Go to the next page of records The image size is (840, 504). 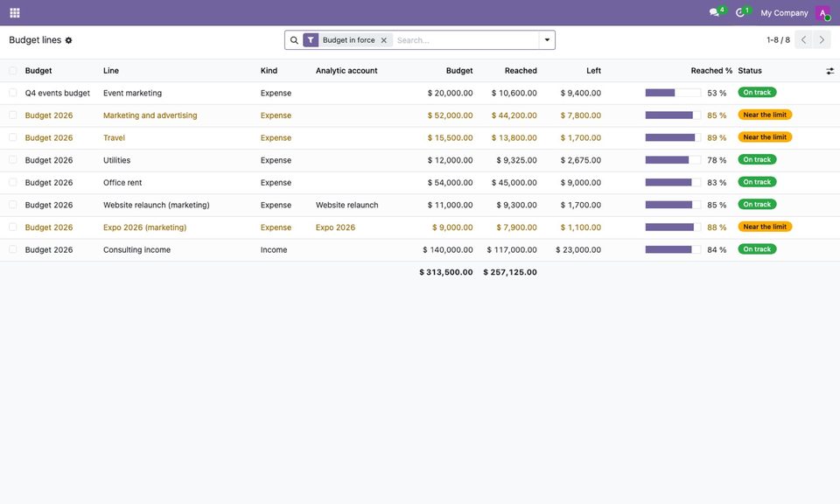tap(822, 40)
